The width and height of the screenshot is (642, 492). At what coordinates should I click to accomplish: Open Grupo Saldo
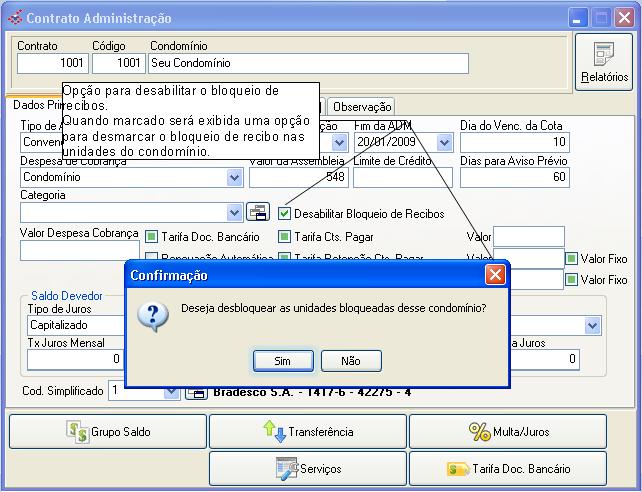tap(108, 432)
